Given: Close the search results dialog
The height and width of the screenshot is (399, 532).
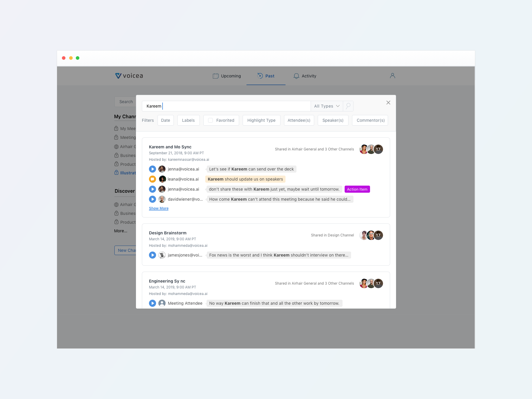Looking at the screenshot, I should tap(388, 103).
